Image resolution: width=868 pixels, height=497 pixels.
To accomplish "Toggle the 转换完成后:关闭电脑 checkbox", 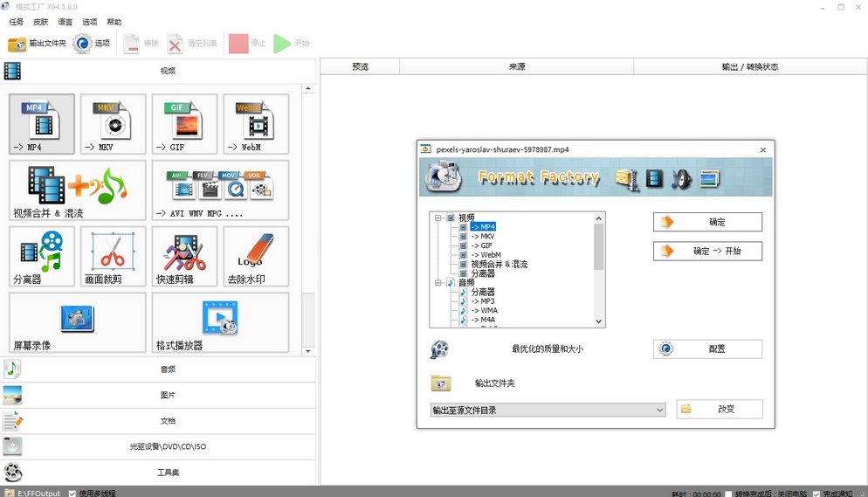I will tap(728, 494).
